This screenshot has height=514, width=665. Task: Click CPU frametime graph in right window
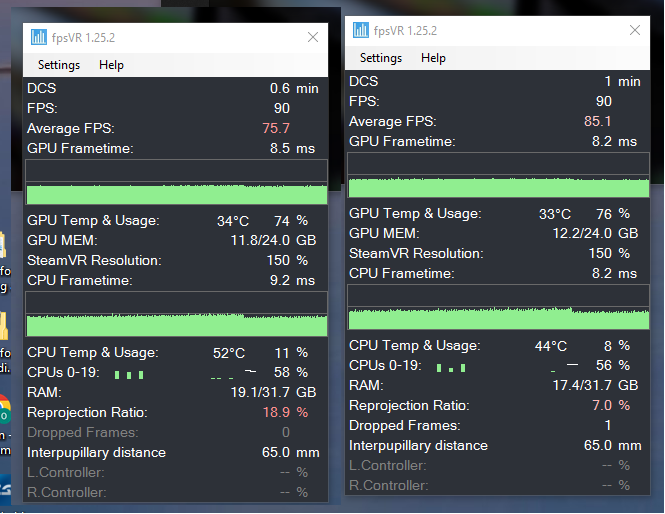[498, 307]
